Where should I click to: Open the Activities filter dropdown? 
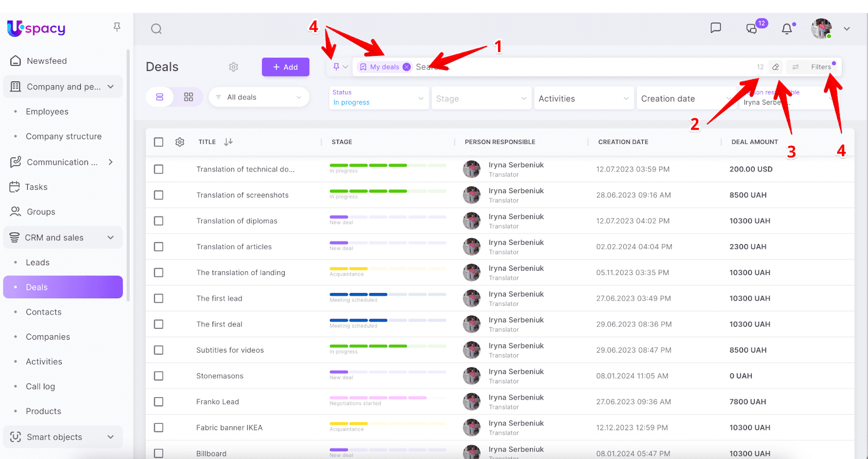583,99
